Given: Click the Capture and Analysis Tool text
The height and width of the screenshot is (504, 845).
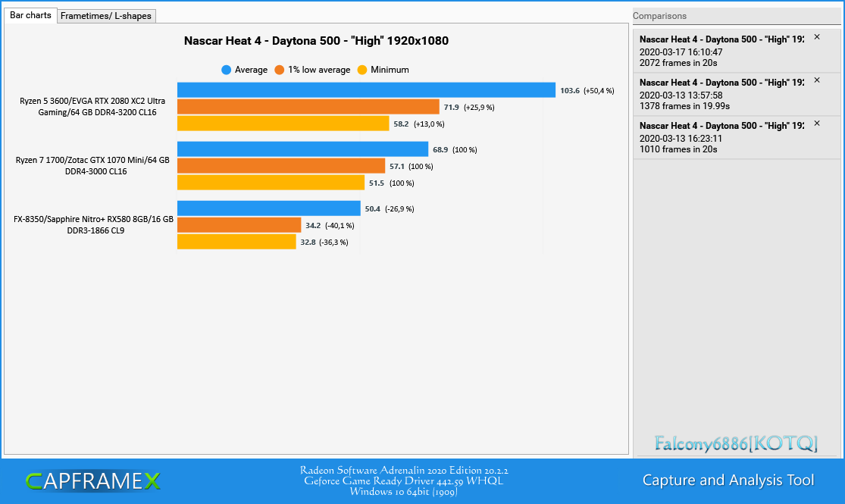Looking at the screenshot, I should coord(728,481).
